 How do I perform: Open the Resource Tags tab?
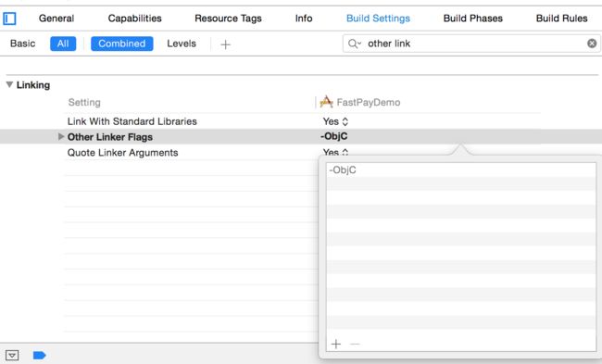228,19
